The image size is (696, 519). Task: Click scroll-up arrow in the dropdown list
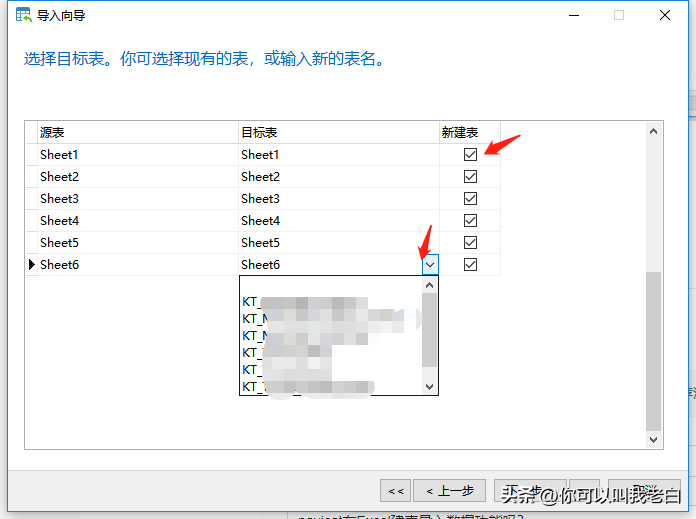point(429,285)
